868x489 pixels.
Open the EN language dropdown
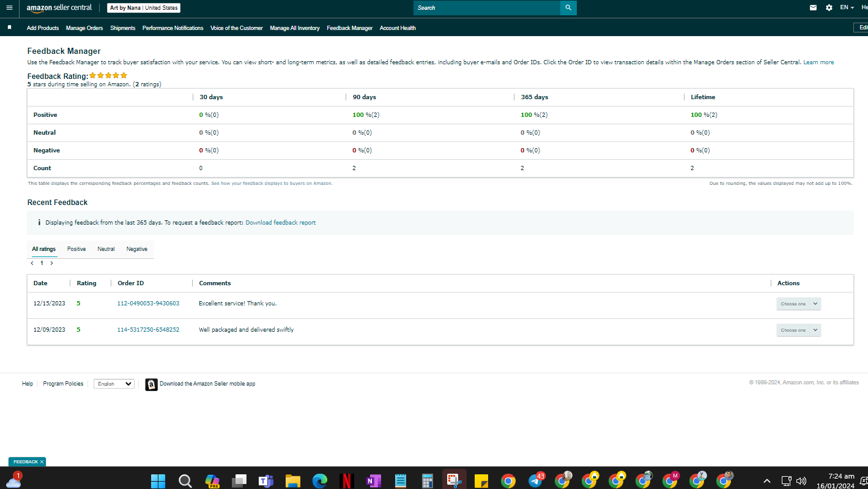(847, 8)
